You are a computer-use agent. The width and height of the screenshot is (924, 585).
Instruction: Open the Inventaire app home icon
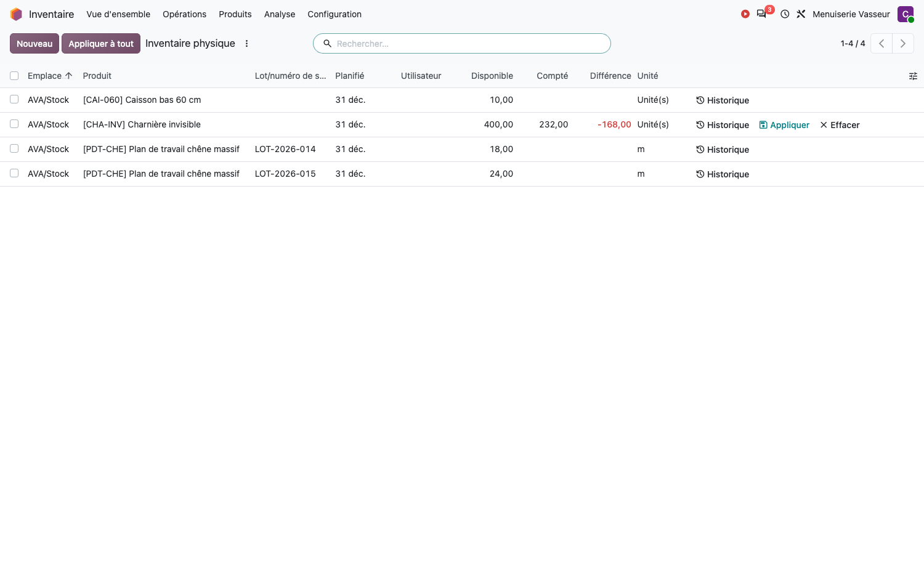tap(16, 14)
